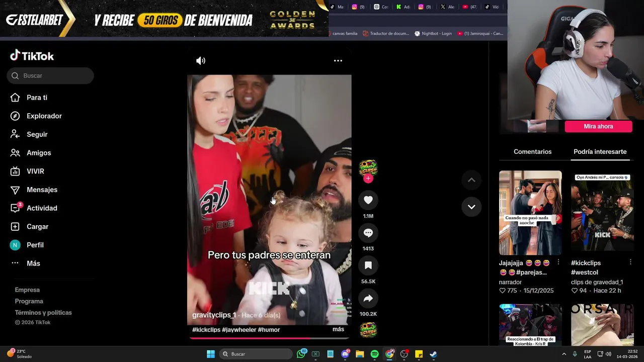Open the Jamiroquai YouTube bookmark
Image resolution: width=644 pixels, height=362 pixels.
pyautogui.click(x=480, y=34)
